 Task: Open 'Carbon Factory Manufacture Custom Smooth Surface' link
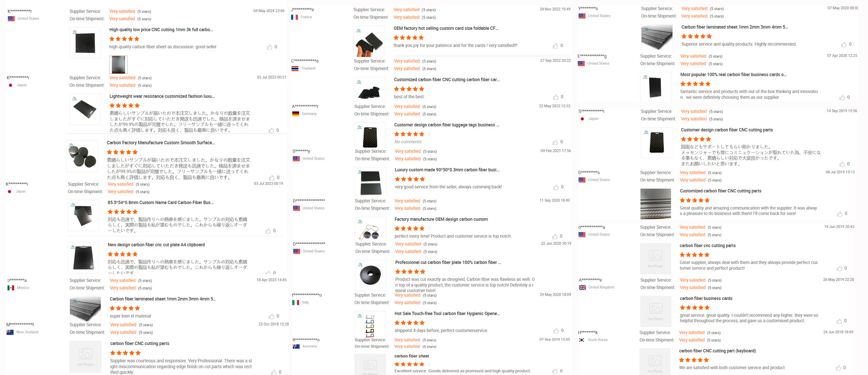(161, 143)
